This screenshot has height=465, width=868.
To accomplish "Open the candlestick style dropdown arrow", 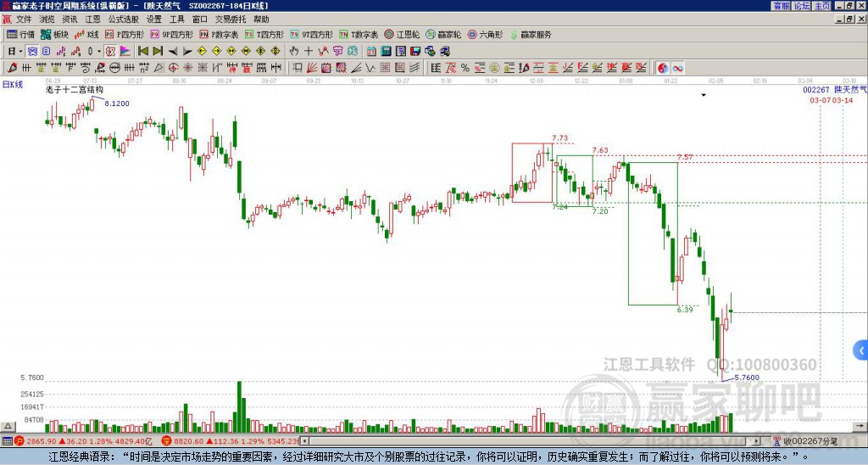I will (99, 51).
